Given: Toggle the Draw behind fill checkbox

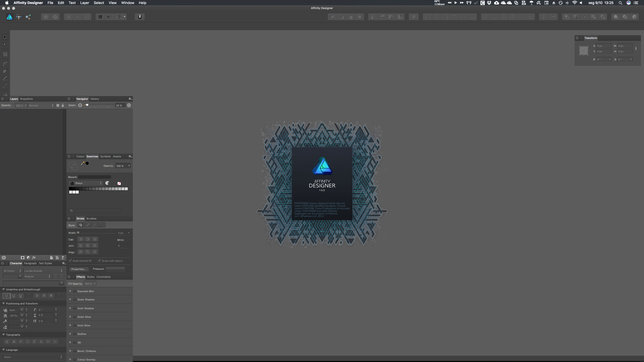Looking at the screenshot, I should (70, 260).
